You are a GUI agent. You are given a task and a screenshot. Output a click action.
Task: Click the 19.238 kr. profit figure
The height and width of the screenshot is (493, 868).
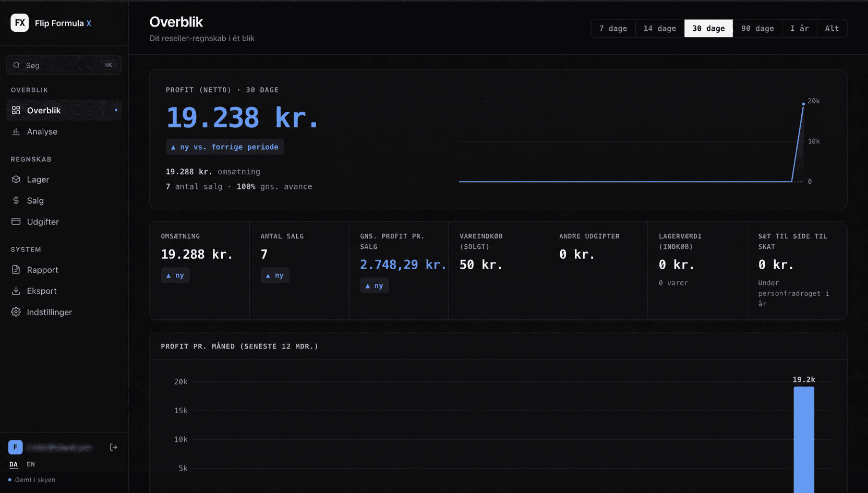tap(242, 117)
